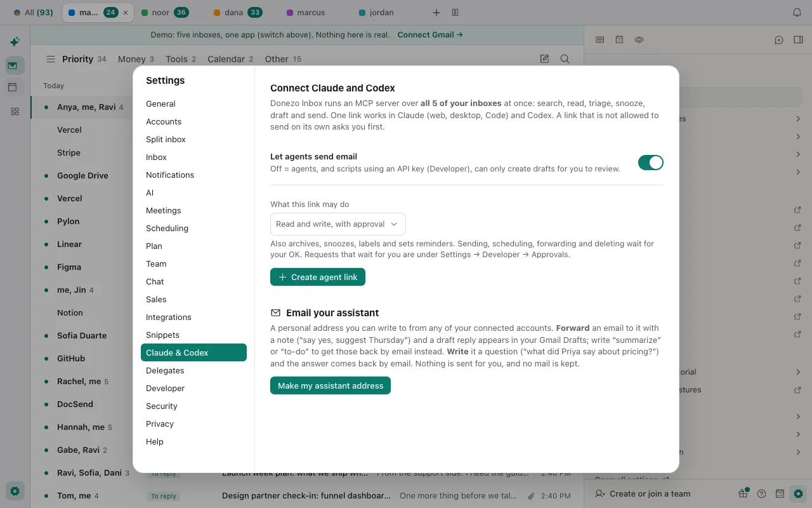Select the Money split inbox tab
812x508 pixels.
coord(136,59)
